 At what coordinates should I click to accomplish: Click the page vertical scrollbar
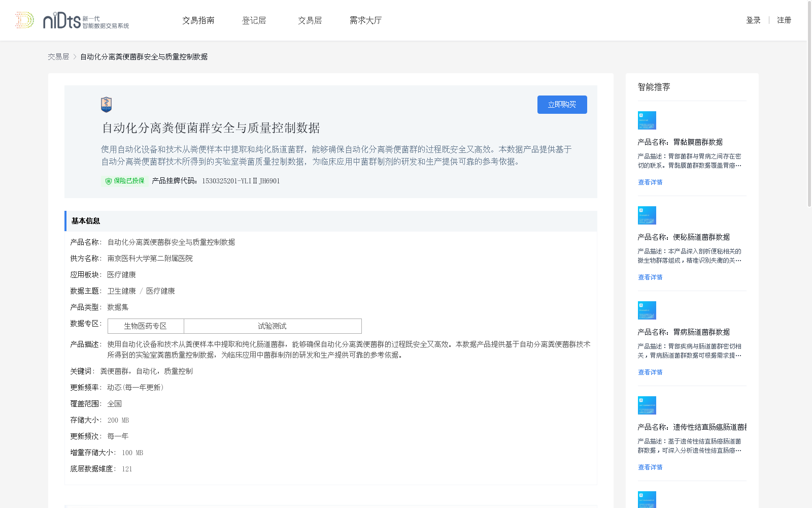(x=809, y=104)
